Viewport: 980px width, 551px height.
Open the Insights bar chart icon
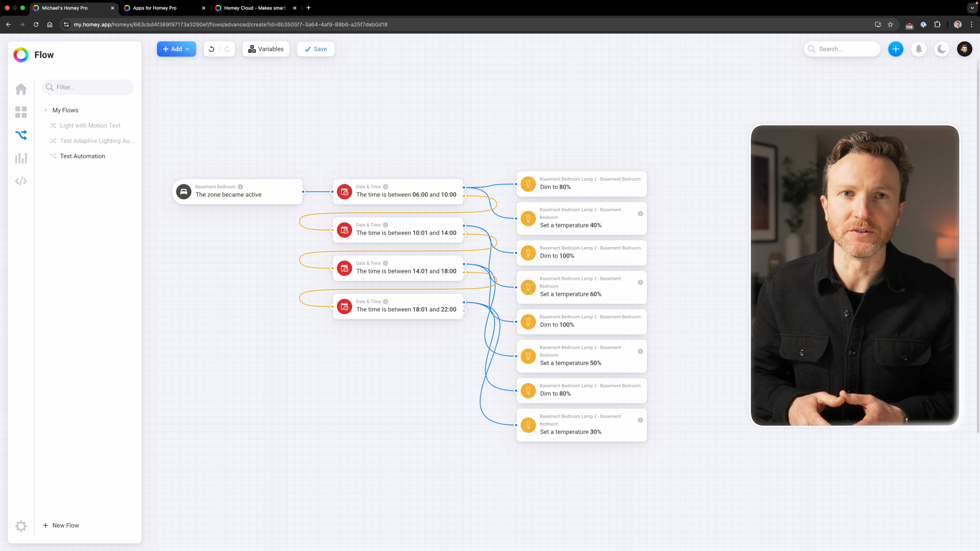pyautogui.click(x=21, y=158)
